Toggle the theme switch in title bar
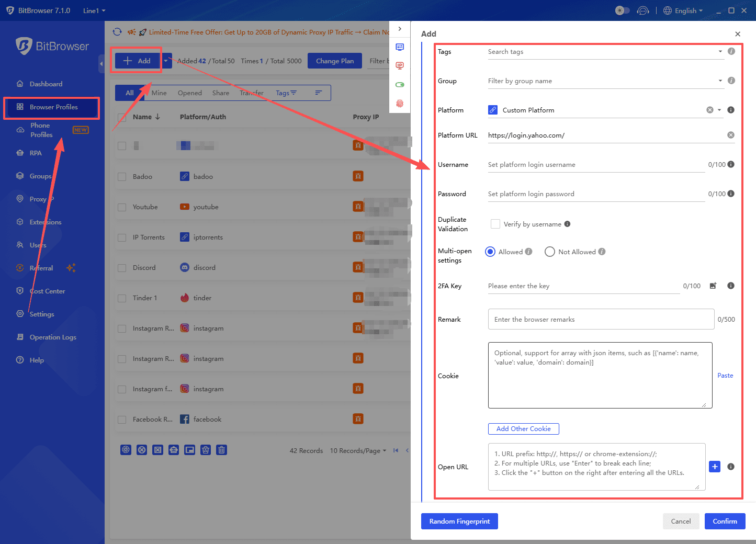The image size is (756, 544). tap(622, 10)
